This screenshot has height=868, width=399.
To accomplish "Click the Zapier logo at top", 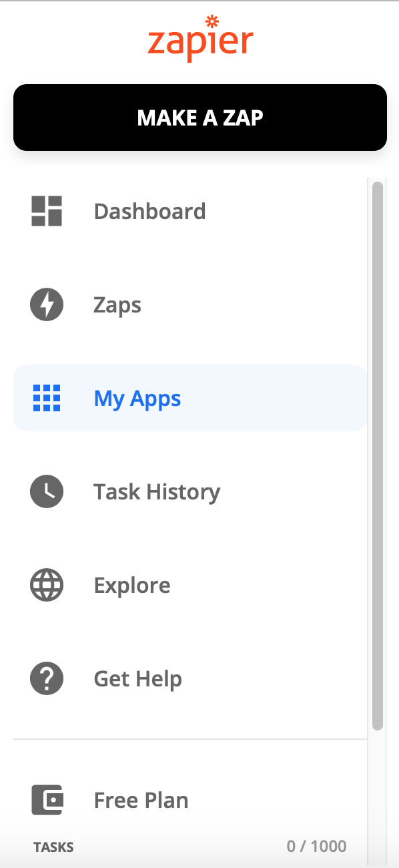I will click(200, 37).
